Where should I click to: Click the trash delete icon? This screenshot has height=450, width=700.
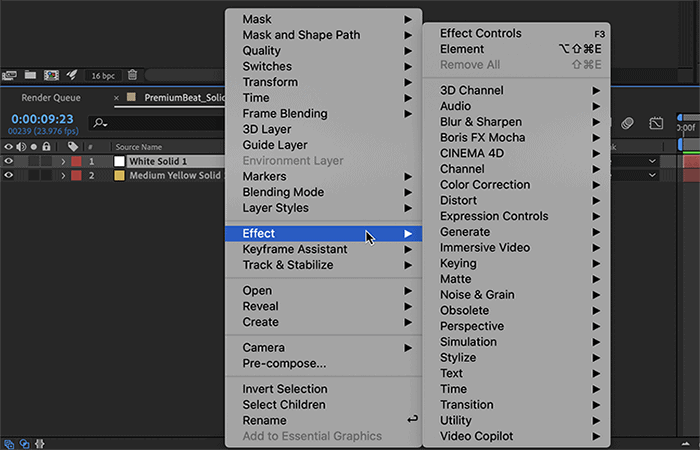[x=132, y=75]
